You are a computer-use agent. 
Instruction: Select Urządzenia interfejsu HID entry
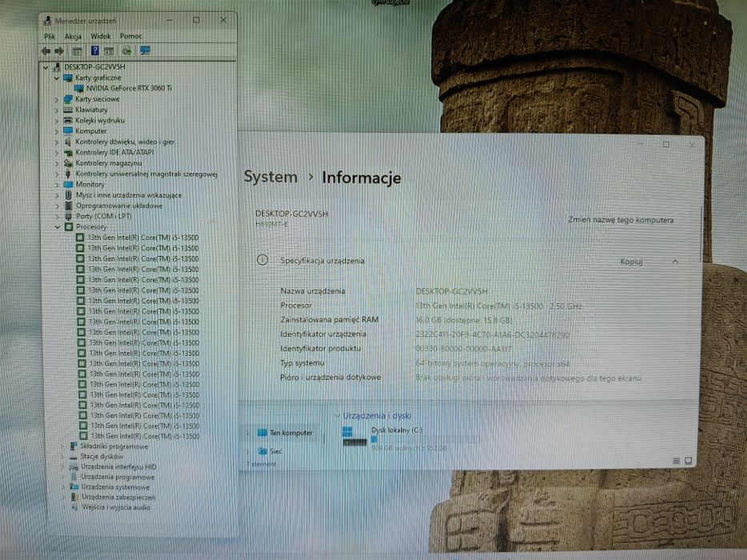[x=118, y=467]
